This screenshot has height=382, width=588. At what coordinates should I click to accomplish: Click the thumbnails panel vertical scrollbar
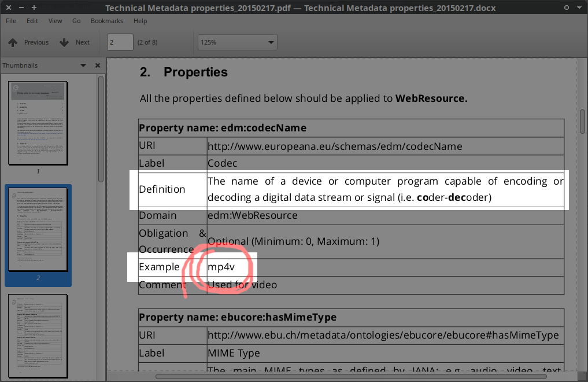(101, 127)
